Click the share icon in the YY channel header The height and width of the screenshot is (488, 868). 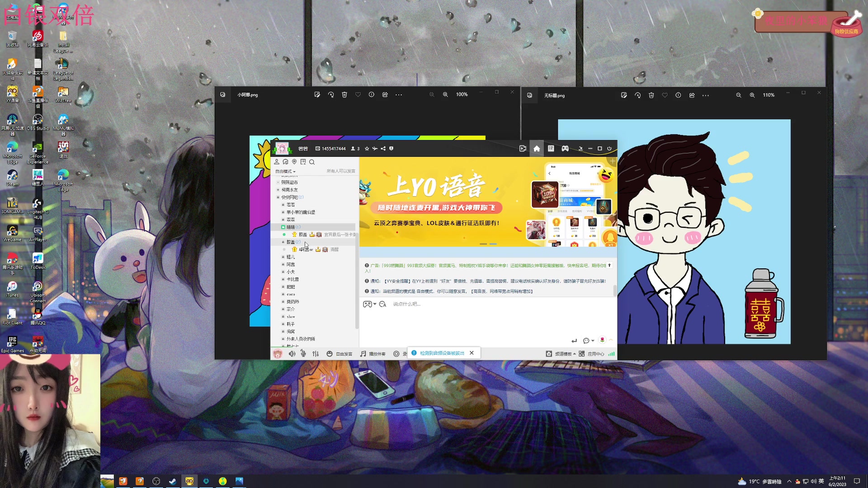pos(383,149)
